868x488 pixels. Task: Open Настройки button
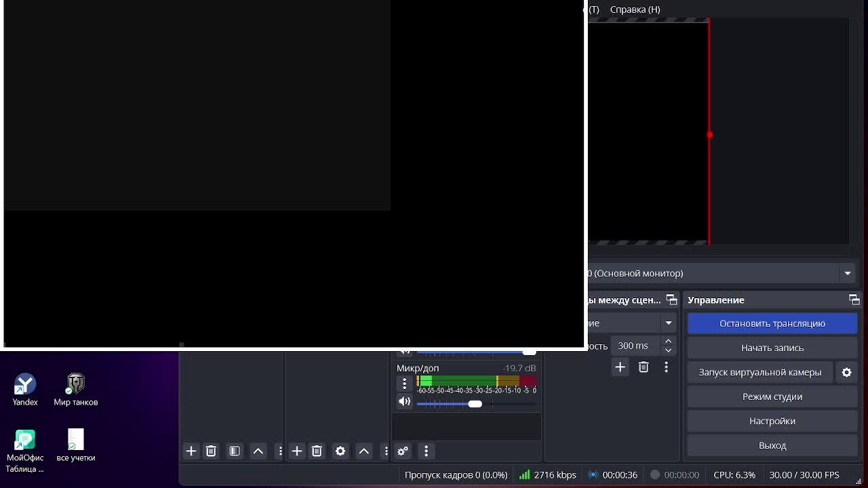(772, 421)
